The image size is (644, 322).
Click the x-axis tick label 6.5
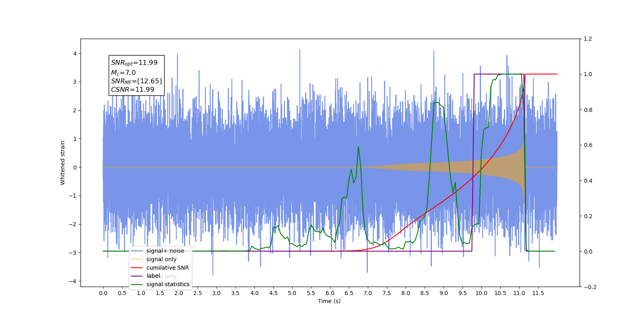(349, 293)
